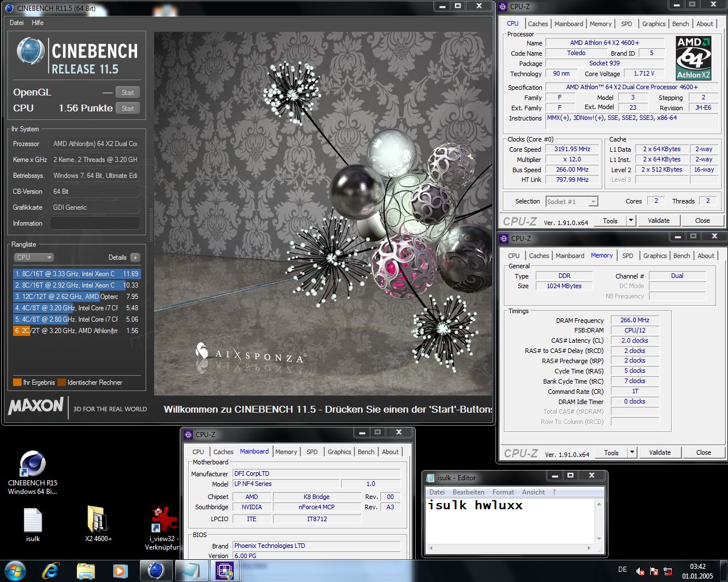Image resolution: width=728 pixels, height=582 pixels.
Task: Click DRAM Frequency value 266.0 MHz
Action: (635, 320)
